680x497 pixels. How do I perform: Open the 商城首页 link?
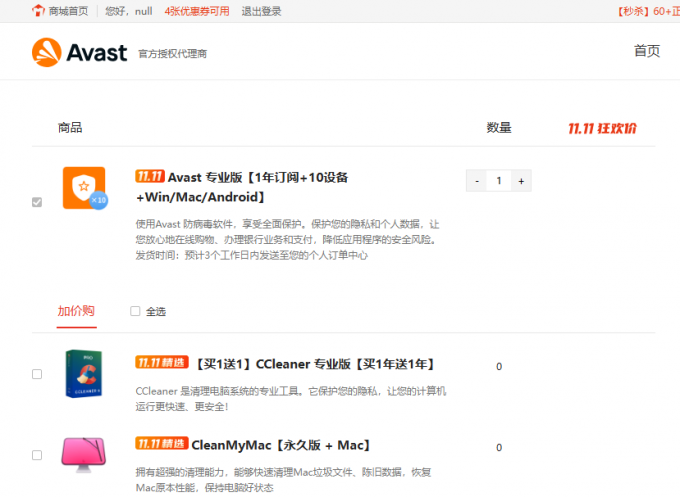point(68,11)
